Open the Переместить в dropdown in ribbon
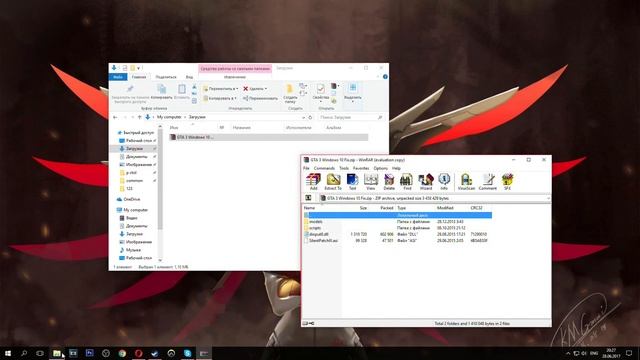This screenshot has height=360, width=640. coord(220,89)
